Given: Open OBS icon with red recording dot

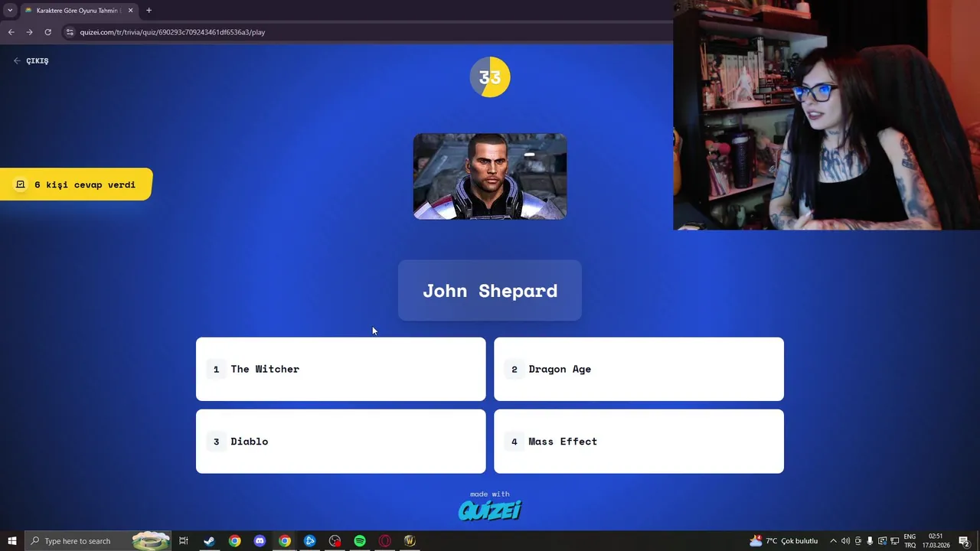Looking at the screenshot, I should click(335, 541).
